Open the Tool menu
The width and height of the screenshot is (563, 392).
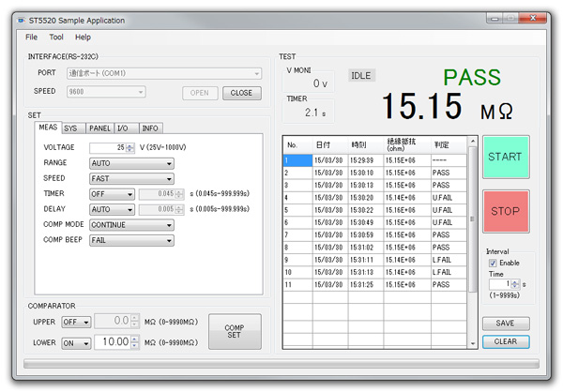[x=56, y=38]
